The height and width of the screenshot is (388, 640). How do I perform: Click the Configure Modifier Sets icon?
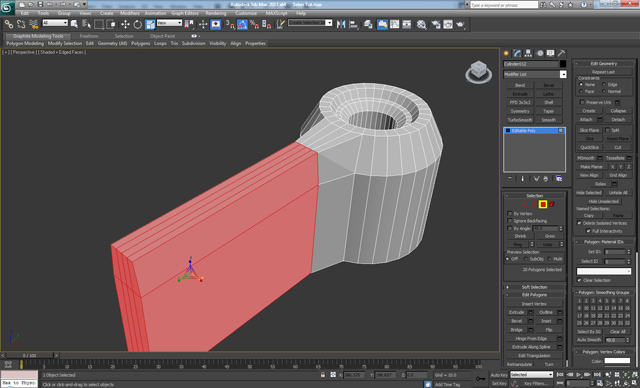pos(559,179)
